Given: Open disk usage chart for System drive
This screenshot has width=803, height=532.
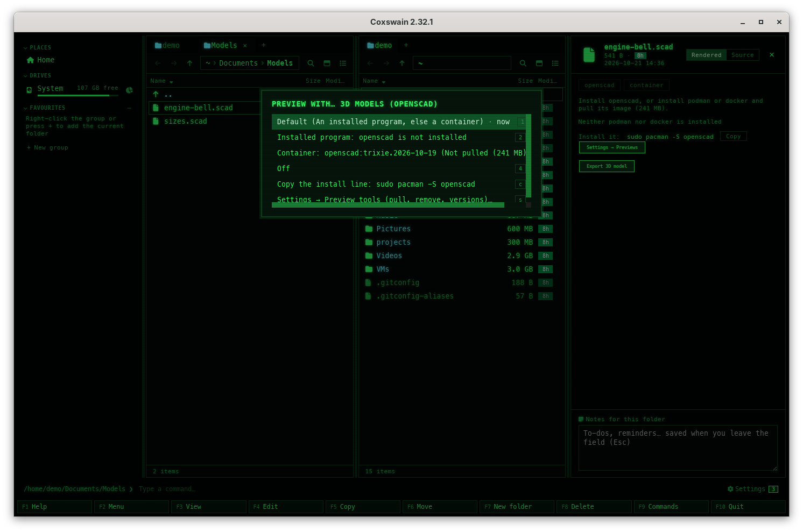Looking at the screenshot, I should tap(129, 90).
